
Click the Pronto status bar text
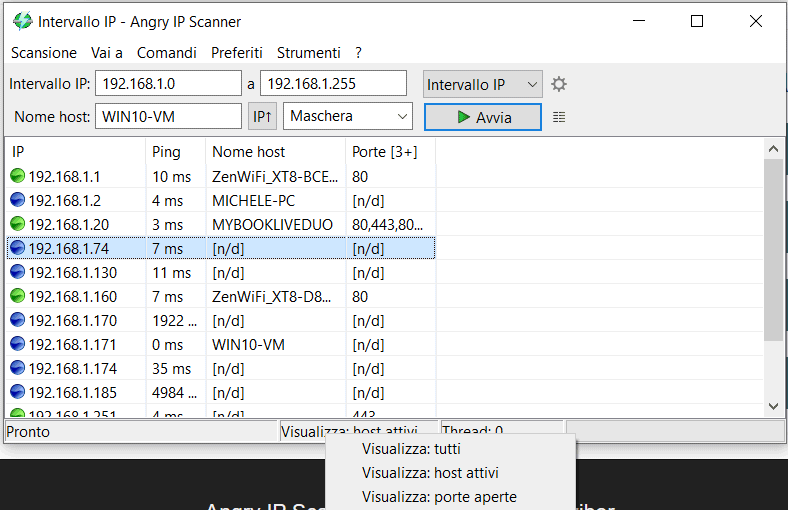tap(28, 432)
